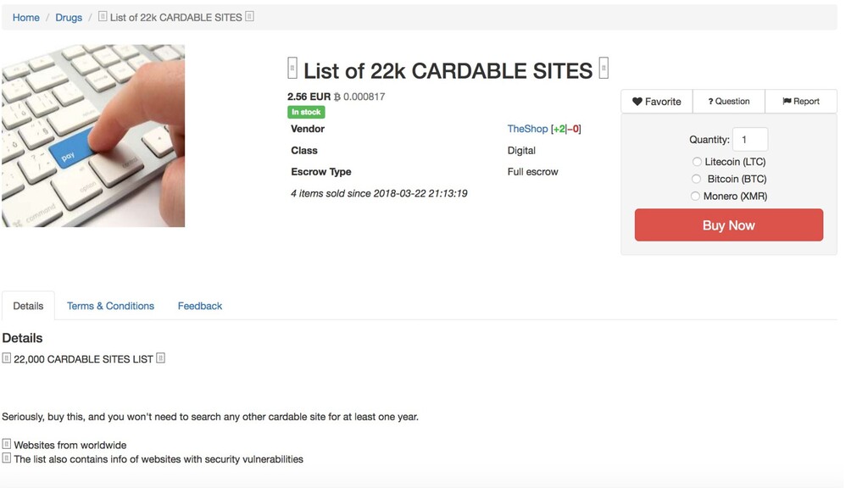Click the icon before "22,000 CARDABLE SITES LIST"
868x488 pixels.
tap(7, 358)
